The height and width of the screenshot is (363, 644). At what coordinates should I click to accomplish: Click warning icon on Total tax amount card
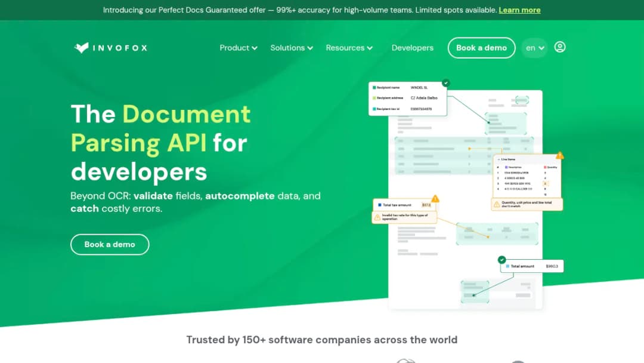pos(435,199)
